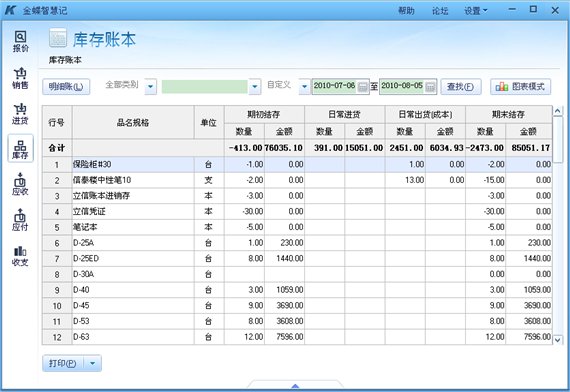Open the 论坛 forum link

point(440,11)
